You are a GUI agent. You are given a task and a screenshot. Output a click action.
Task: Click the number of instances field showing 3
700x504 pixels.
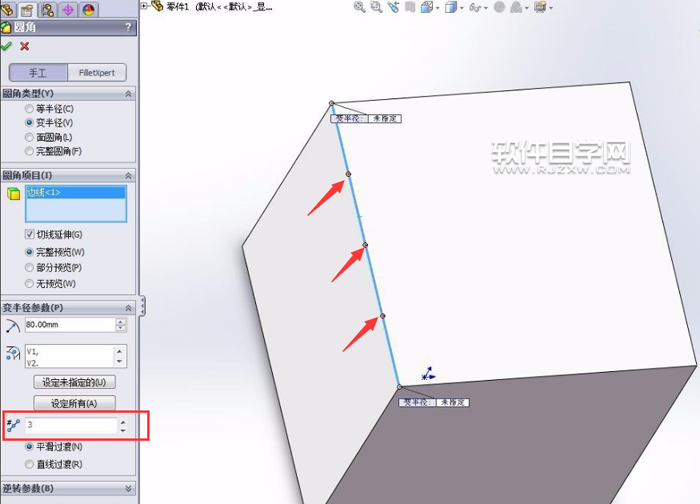71,425
